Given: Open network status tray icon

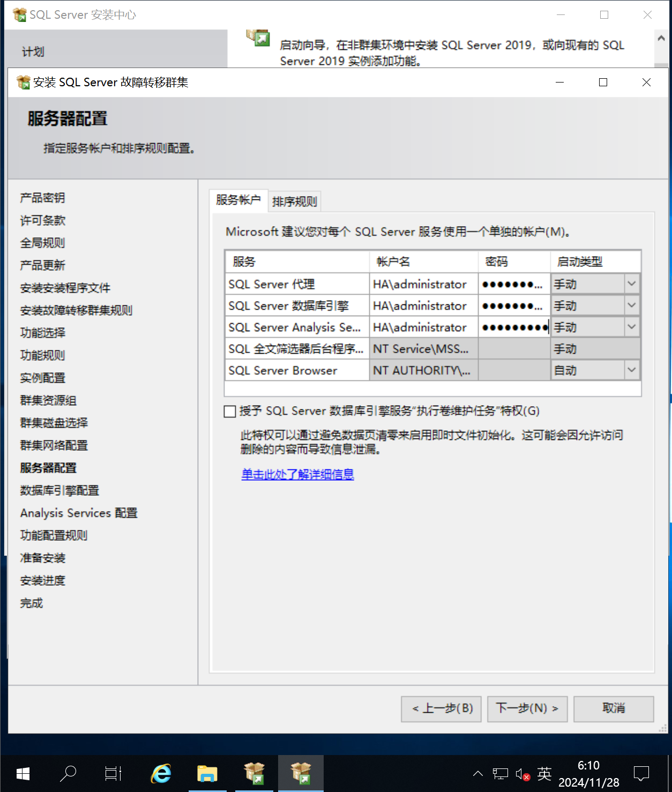Looking at the screenshot, I should [x=500, y=774].
